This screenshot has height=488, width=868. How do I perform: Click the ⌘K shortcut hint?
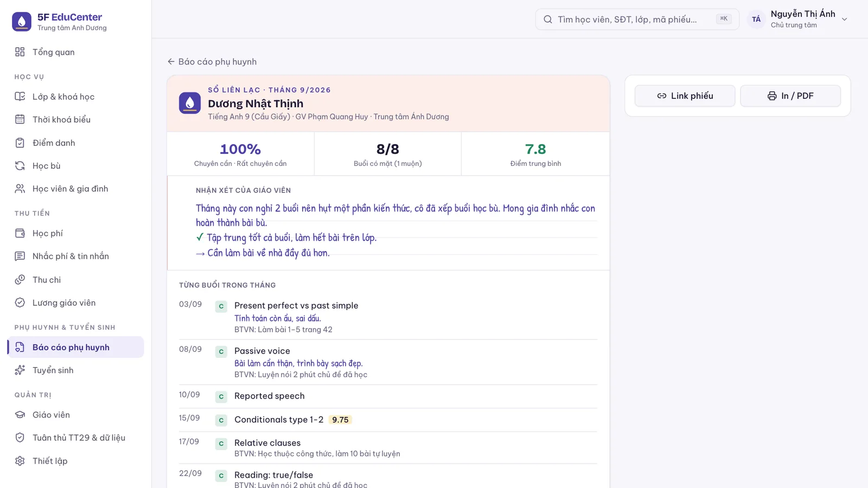tap(724, 19)
